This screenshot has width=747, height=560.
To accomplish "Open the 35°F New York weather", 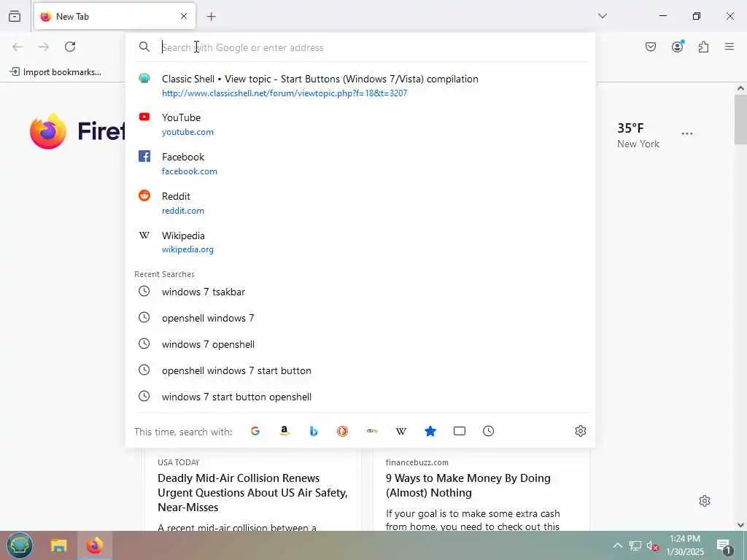I will click(638, 135).
